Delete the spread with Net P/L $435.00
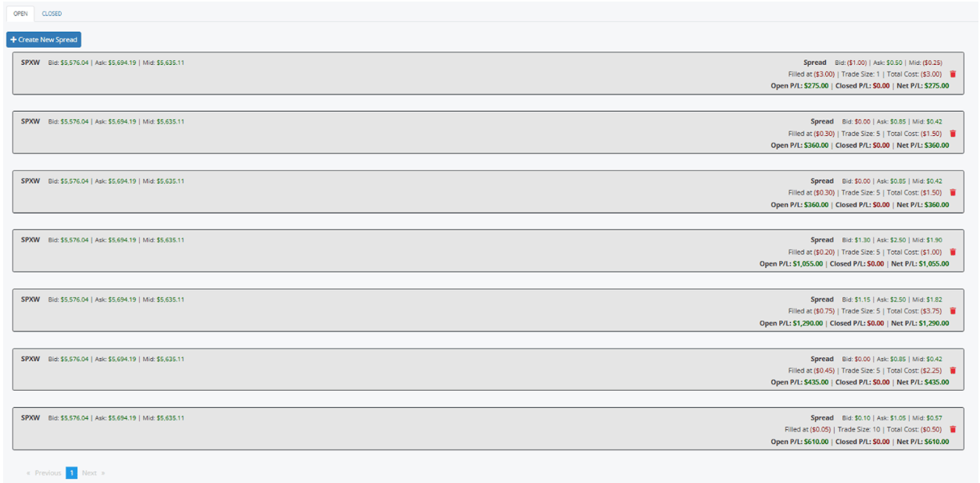The height and width of the screenshot is (483, 980). tap(953, 370)
